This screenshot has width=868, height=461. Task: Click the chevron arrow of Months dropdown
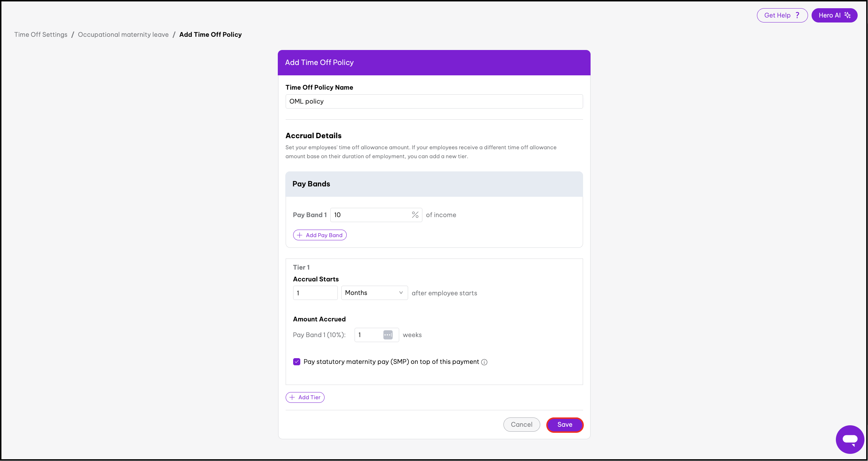coord(401,293)
